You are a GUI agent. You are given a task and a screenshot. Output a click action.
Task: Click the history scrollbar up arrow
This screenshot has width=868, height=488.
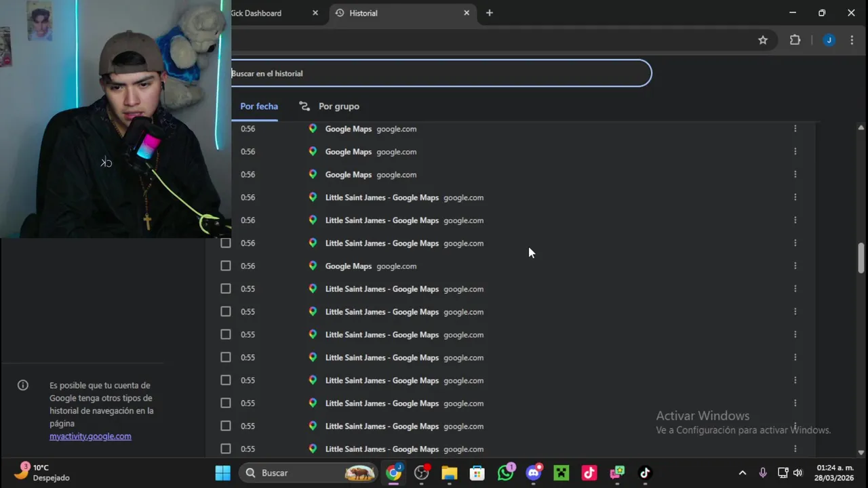pos(861,127)
